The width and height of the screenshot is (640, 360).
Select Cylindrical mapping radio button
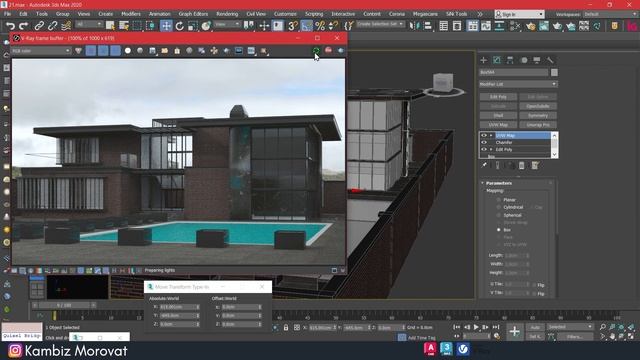[499, 207]
